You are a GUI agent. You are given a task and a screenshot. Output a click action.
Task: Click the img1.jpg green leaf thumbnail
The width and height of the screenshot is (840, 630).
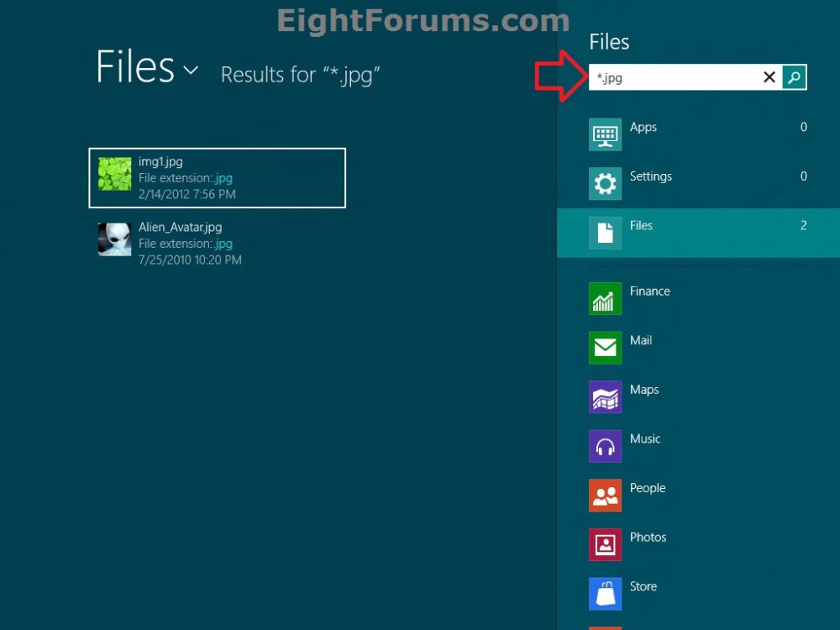click(114, 174)
